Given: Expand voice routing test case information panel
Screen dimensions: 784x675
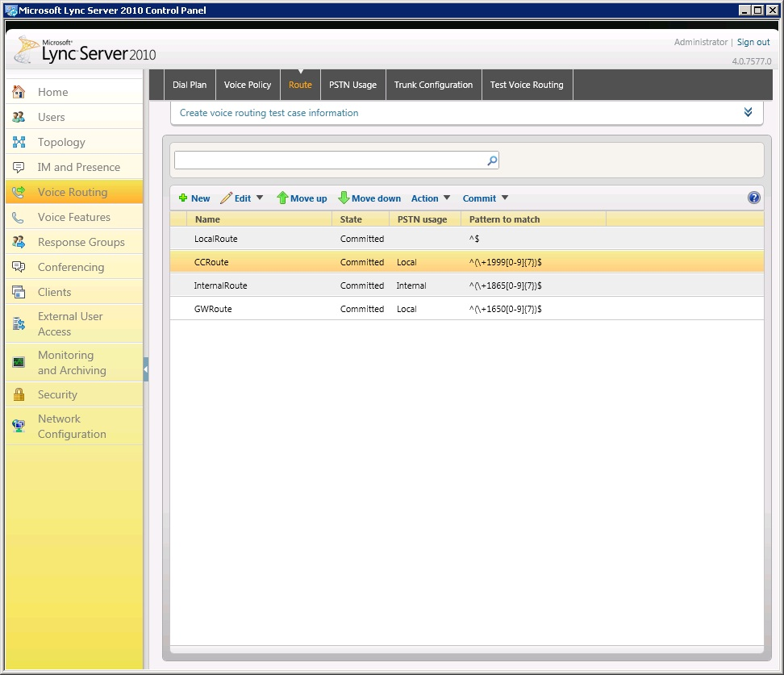Looking at the screenshot, I should 748,112.
